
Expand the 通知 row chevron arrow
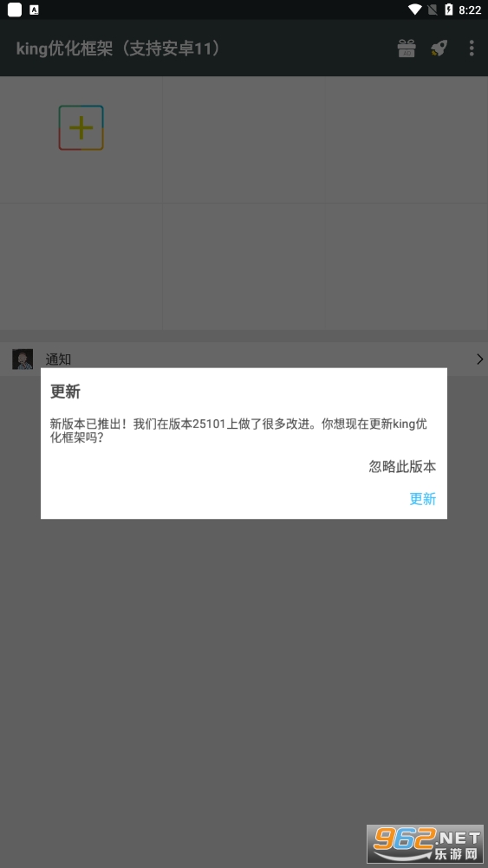(x=479, y=360)
